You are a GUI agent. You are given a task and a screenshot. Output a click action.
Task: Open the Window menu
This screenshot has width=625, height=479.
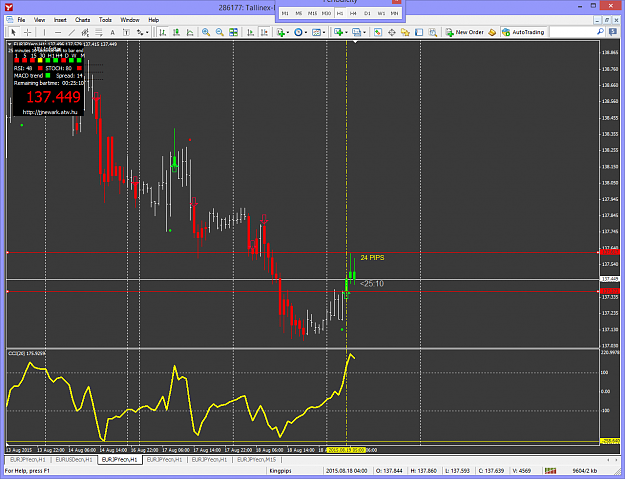(x=130, y=20)
